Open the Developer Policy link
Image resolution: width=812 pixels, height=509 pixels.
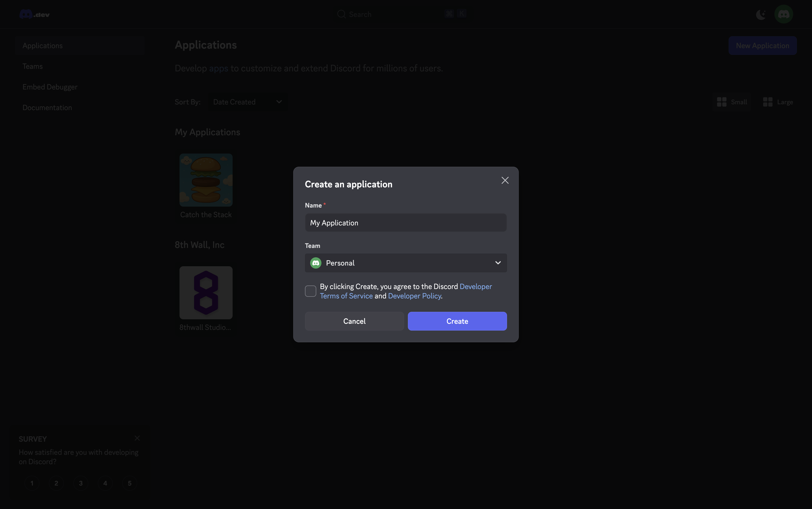tap(414, 296)
